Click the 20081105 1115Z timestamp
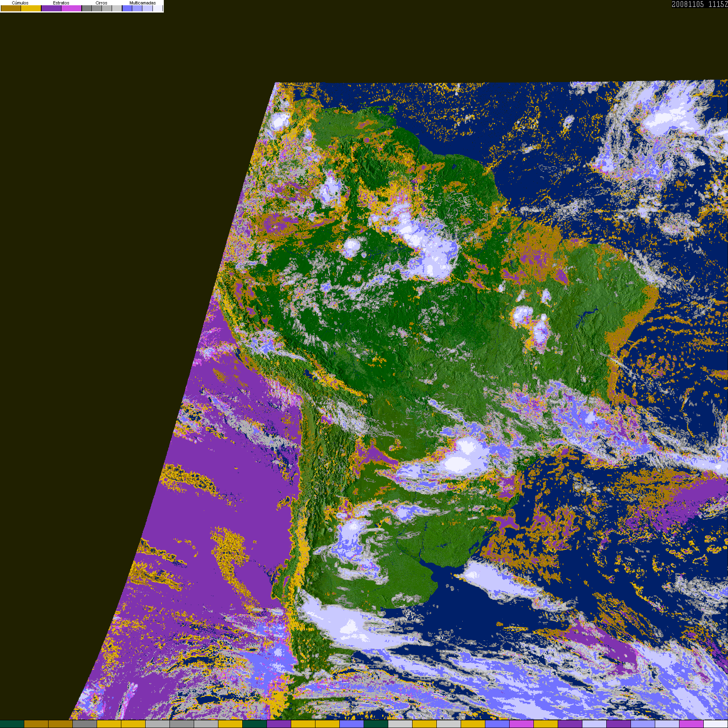This screenshot has width=728, height=728. click(700, 4)
